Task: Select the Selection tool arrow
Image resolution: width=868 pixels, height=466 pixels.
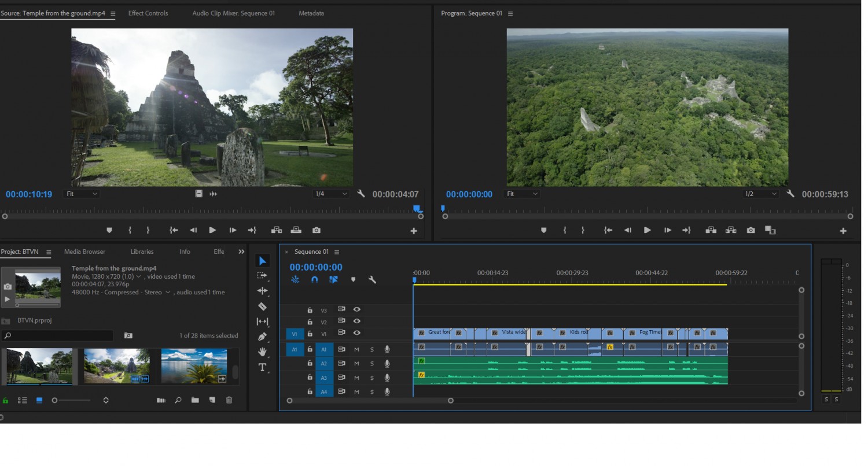Action: pos(262,261)
